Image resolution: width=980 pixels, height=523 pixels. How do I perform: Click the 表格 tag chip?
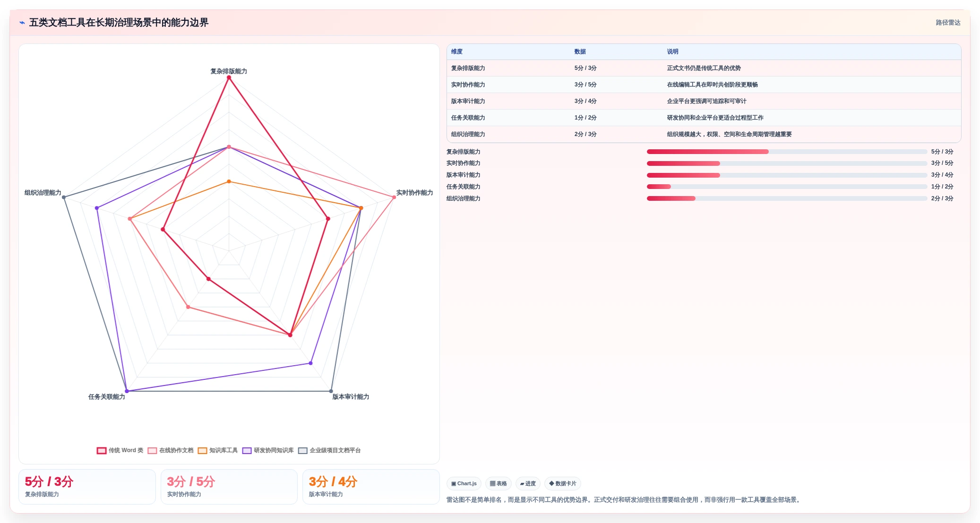point(499,483)
